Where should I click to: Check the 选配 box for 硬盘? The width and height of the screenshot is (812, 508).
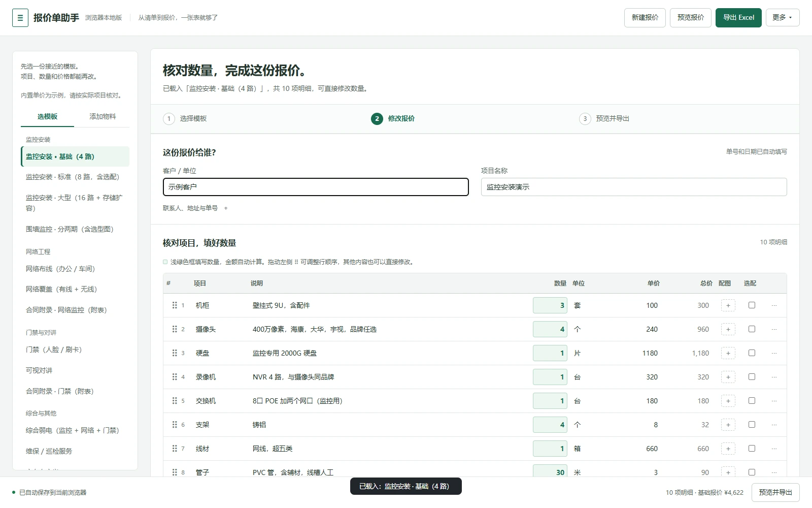click(x=752, y=353)
